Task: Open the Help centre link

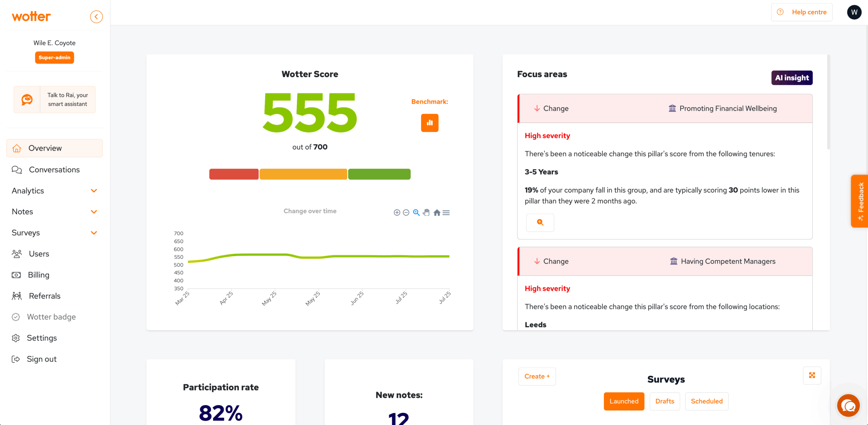Action: tap(802, 12)
